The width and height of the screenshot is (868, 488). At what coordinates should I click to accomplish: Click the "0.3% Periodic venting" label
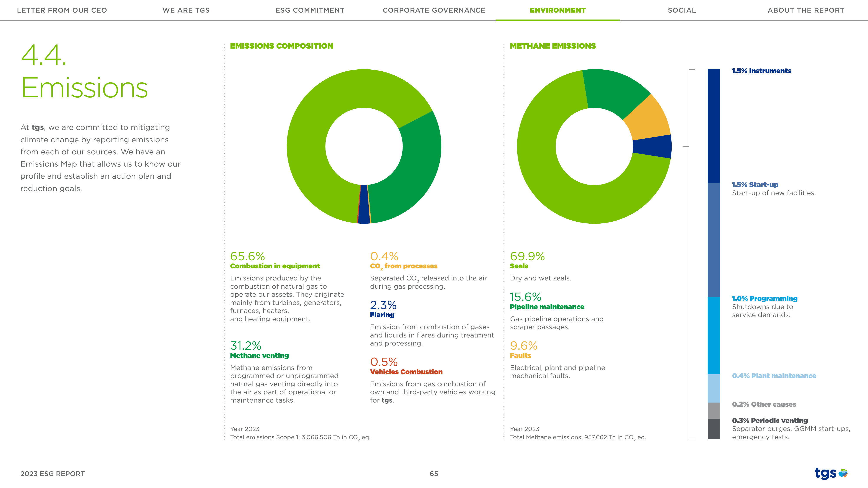[770, 420]
